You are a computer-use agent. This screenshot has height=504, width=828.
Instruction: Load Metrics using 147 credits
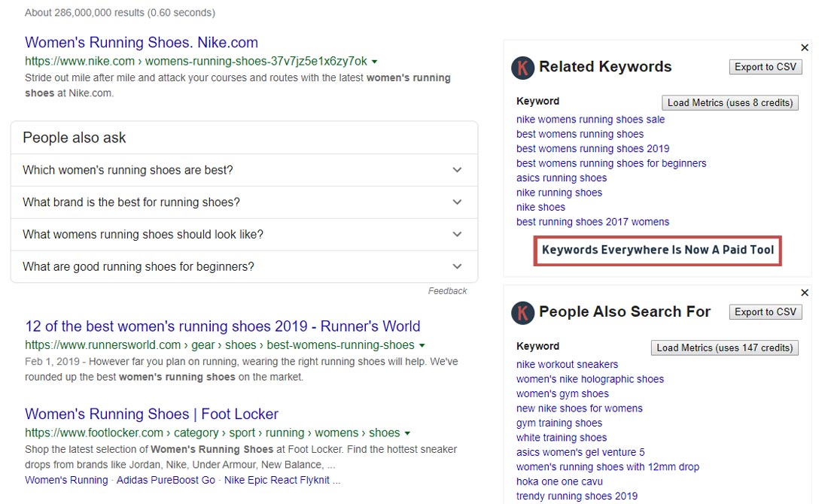[x=724, y=348]
